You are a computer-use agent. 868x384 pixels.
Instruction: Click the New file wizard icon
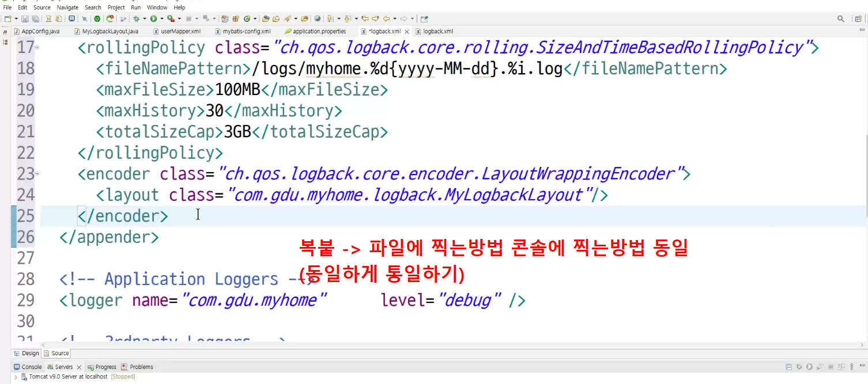7,18
